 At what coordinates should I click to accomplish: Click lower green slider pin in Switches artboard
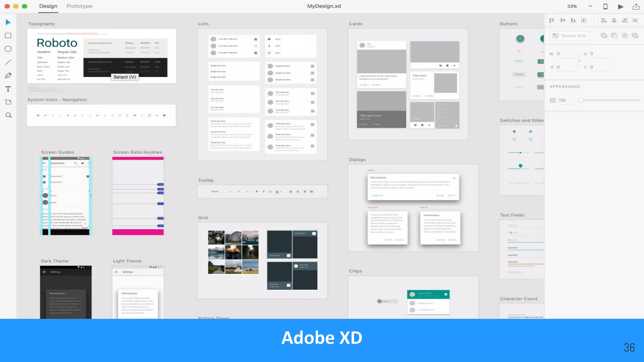[520, 166]
